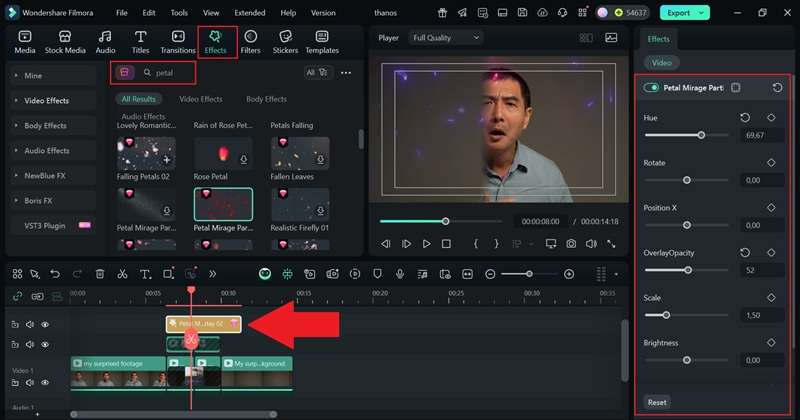Select the Falling Petals 02 thumbnail
800x420 pixels.
(x=146, y=154)
